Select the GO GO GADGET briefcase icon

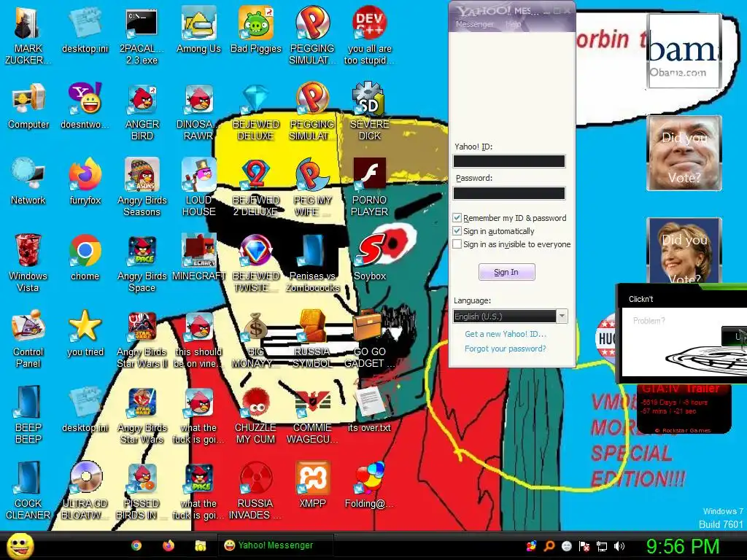pos(370,338)
